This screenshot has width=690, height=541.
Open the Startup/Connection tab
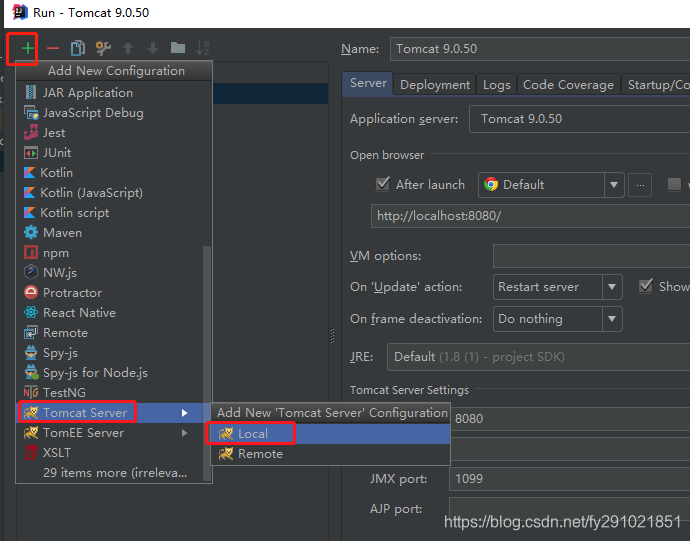(657, 85)
